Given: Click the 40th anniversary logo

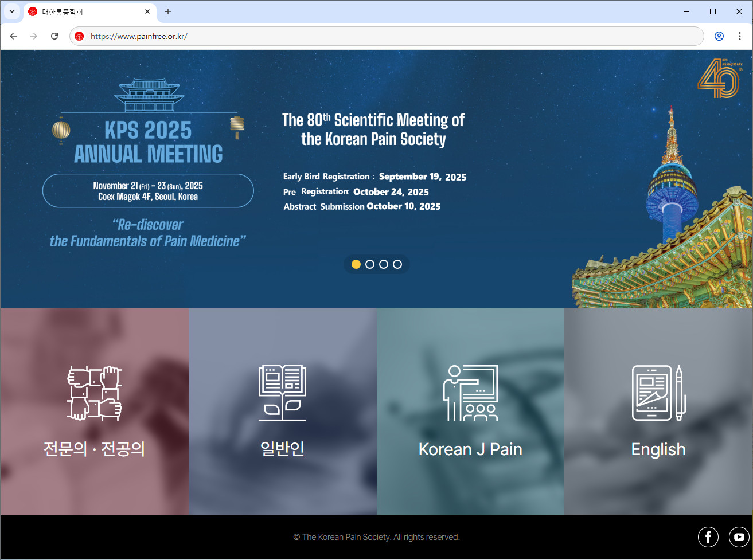Looking at the screenshot, I should tap(719, 77).
